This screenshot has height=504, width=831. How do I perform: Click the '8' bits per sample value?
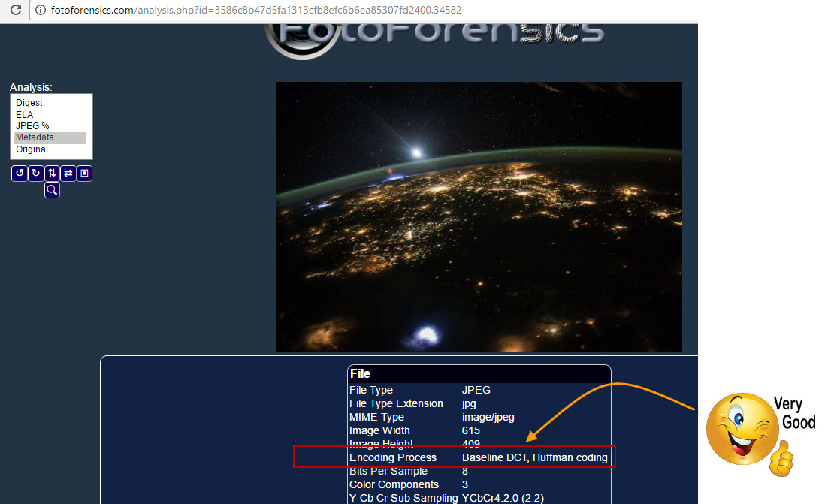[465, 471]
